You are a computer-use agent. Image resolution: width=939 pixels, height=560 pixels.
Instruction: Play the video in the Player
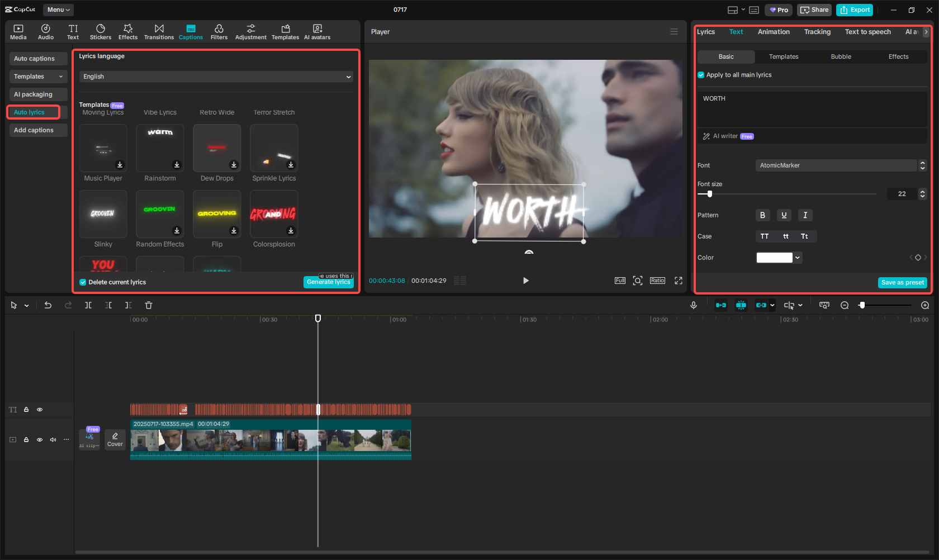tap(525, 281)
